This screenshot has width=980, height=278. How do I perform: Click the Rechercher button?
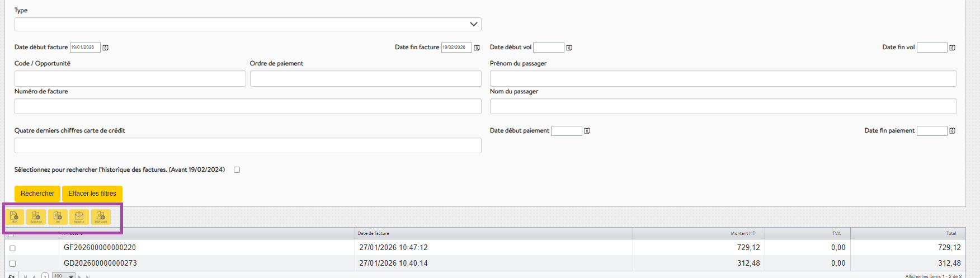pyautogui.click(x=37, y=194)
